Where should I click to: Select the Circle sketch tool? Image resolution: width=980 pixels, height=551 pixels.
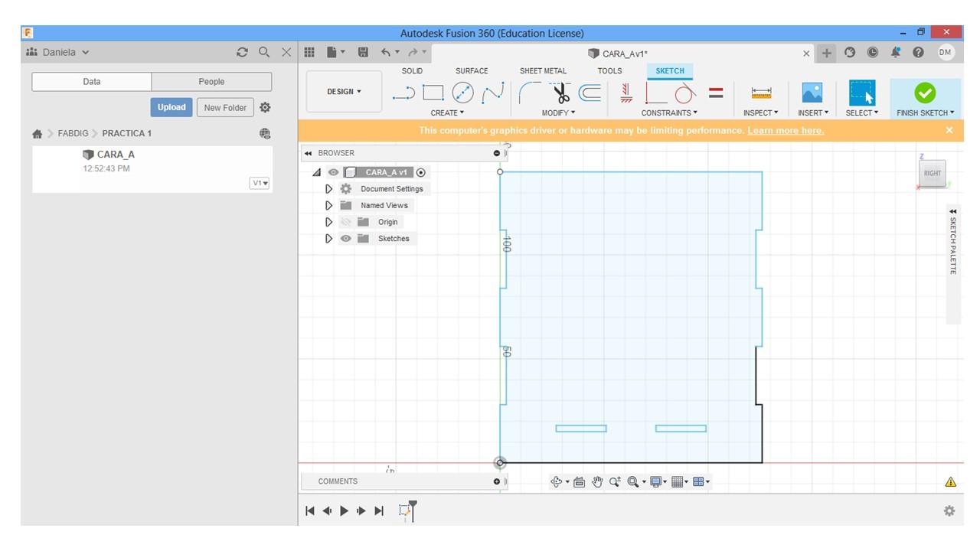click(462, 93)
